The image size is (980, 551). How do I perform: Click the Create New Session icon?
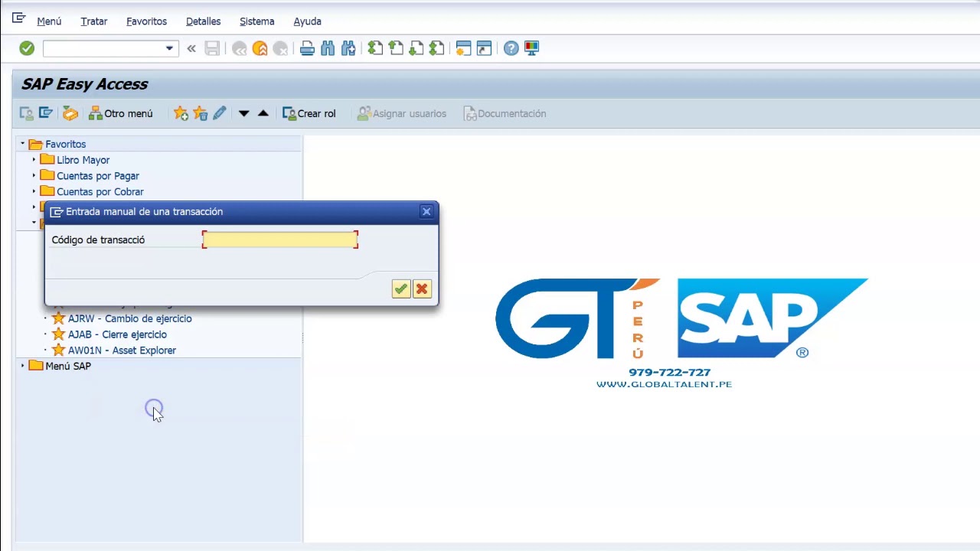pyautogui.click(x=463, y=48)
